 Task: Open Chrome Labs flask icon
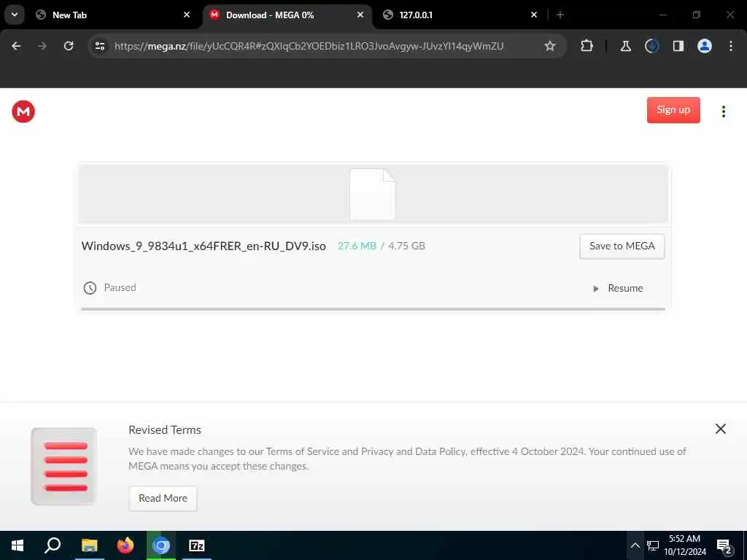(x=625, y=46)
